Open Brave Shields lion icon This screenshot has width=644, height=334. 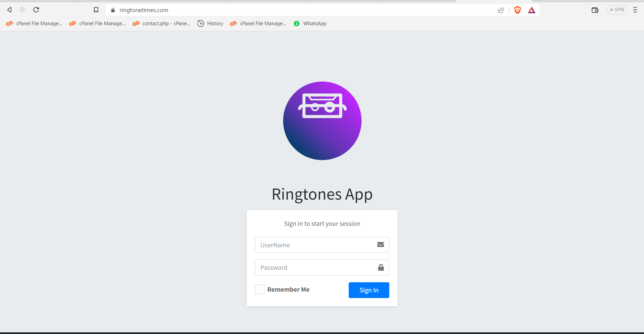point(517,10)
